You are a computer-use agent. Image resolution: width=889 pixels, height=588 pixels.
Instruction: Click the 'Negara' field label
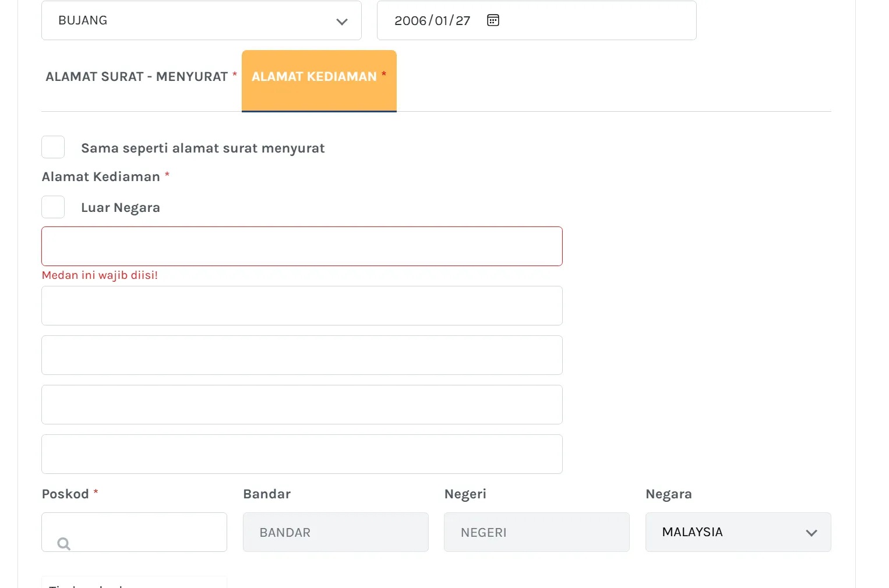669,495
